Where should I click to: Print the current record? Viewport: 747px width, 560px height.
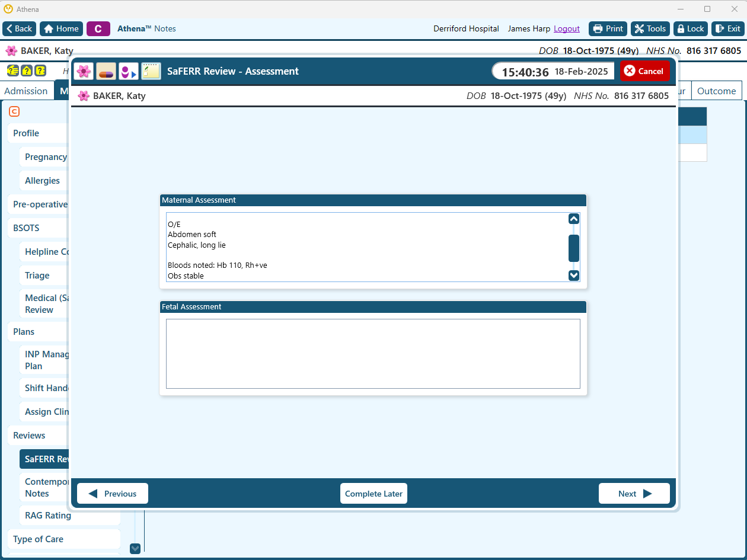pos(608,28)
